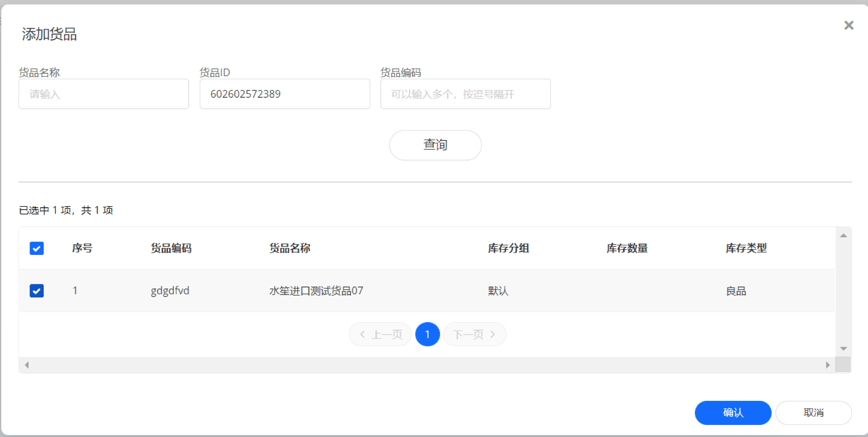Screen dimensions: 868x437
Task: Click the gdgdfvd code cell
Action: (x=170, y=291)
